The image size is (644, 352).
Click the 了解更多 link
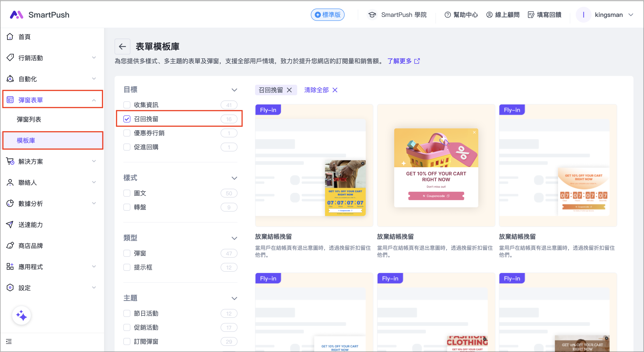click(399, 61)
